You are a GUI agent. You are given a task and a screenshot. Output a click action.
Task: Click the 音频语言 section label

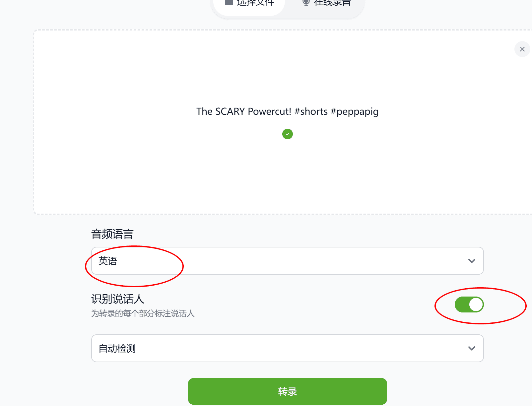pos(112,234)
